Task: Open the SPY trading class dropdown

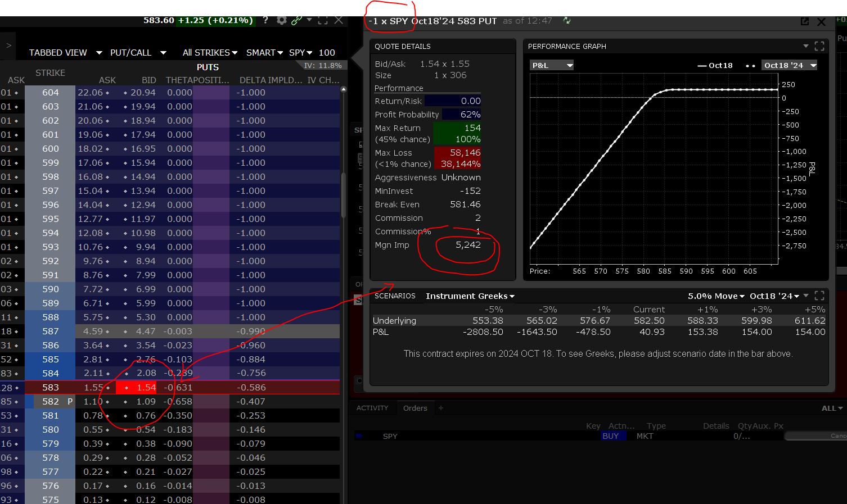Action: click(x=301, y=52)
